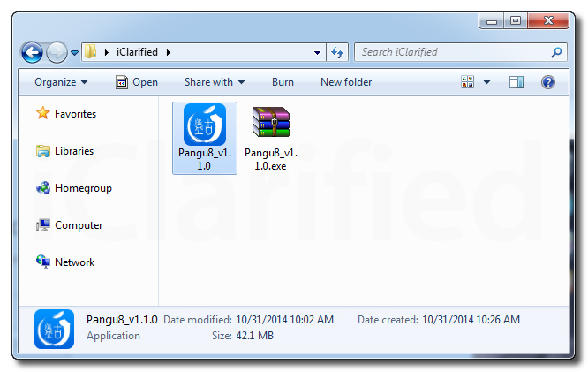
Task: Select Favorites in navigation pane
Action: click(x=75, y=114)
